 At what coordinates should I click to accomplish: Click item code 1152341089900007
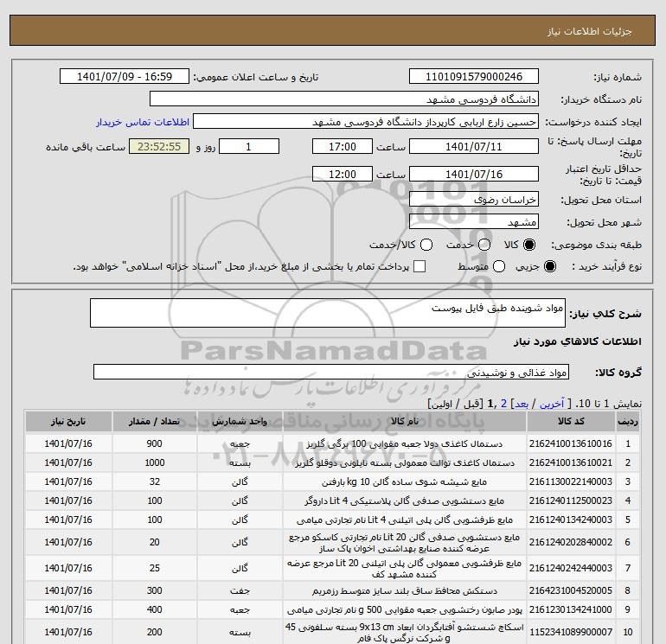point(571,632)
